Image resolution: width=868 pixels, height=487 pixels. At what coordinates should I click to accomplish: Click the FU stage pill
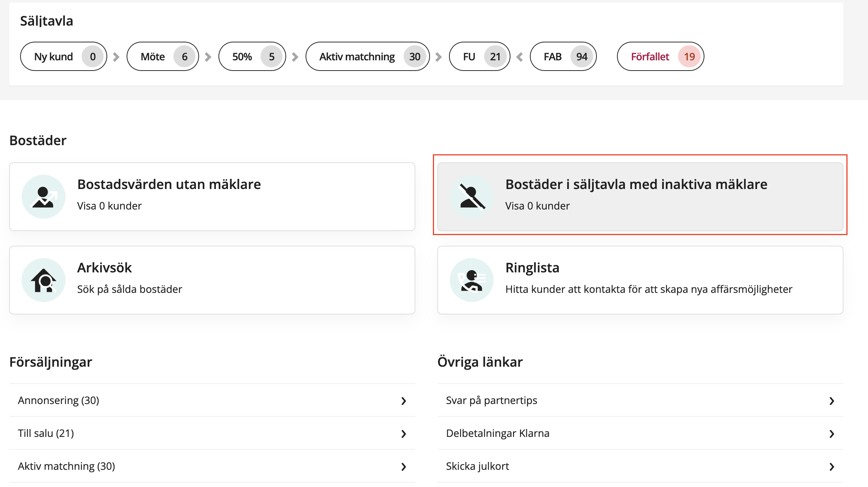[x=479, y=57]
